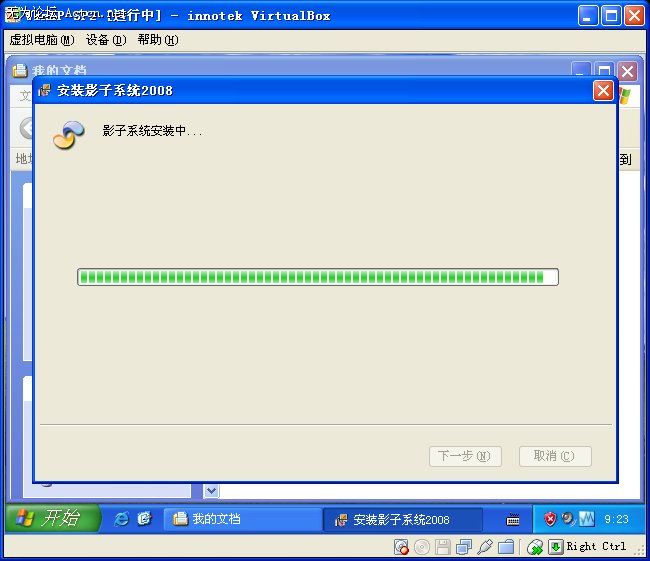The image size is (650, 561).
Task: Open the 设备 (D) menu
Action: [106, 40]
